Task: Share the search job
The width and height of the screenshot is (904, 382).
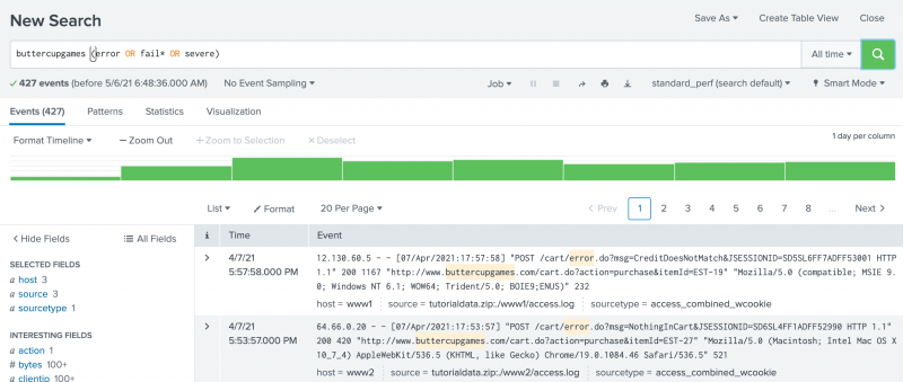Action: pyautogui.click(x=582, y=84)
